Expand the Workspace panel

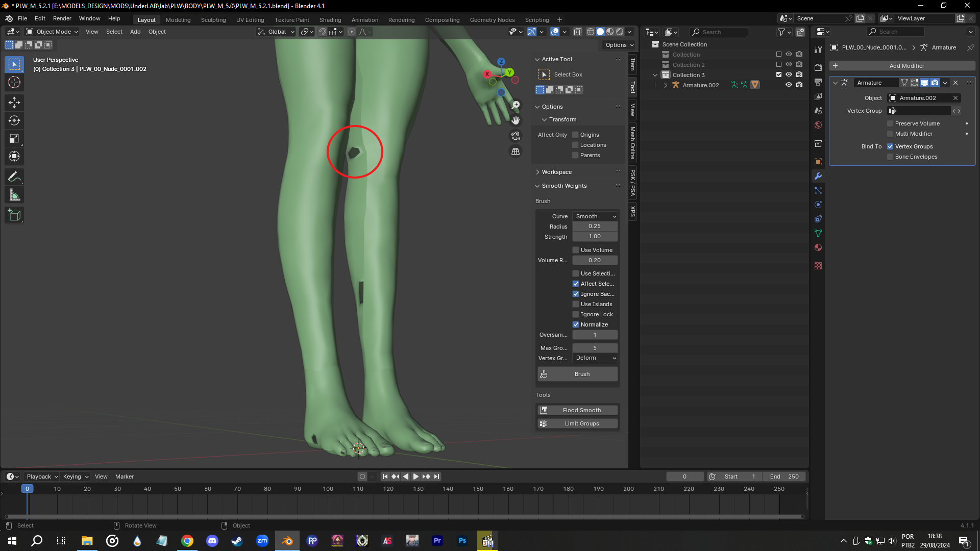tap(556, 172)
